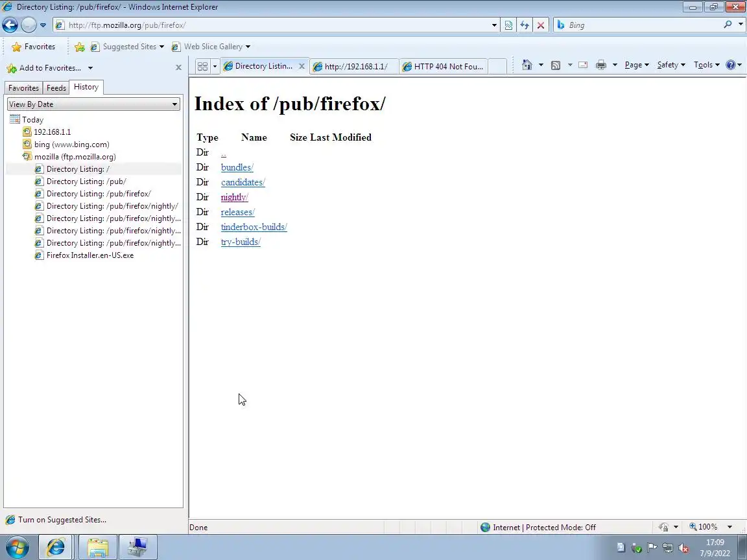747x560 pixels.
Task: Open the tinderbox-builds/ directory link
Action: [x=254, y=227]
